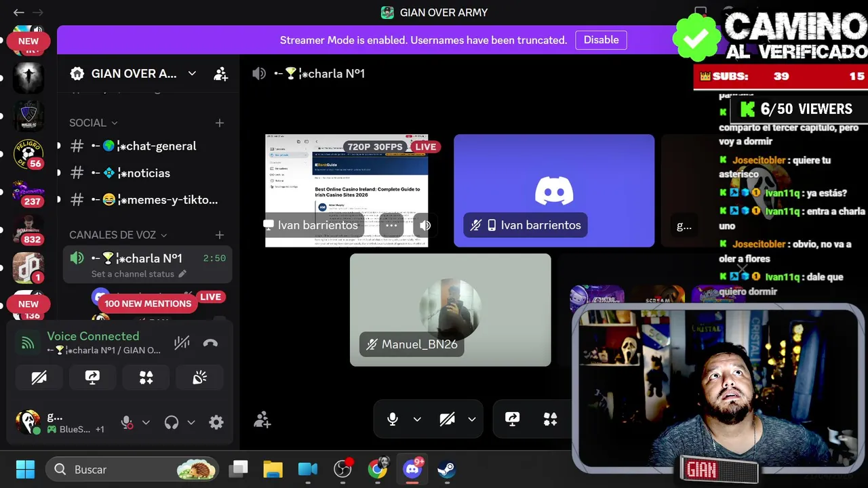This screenshot has width=868, height=488.
Task: Open GIAN OVER A... server dropdown menu
Action: [192, 73]
